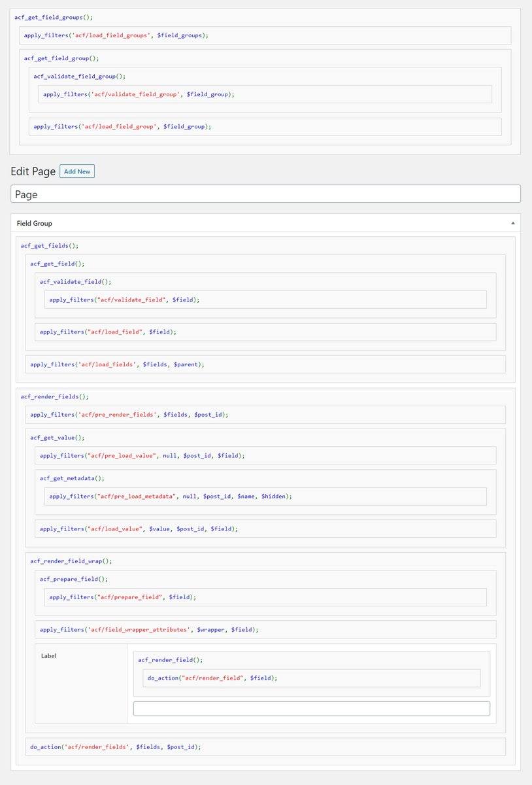Collapse the Field Group panel arrow
Viewport: 532px width, 785px height.
coord(514,223)
